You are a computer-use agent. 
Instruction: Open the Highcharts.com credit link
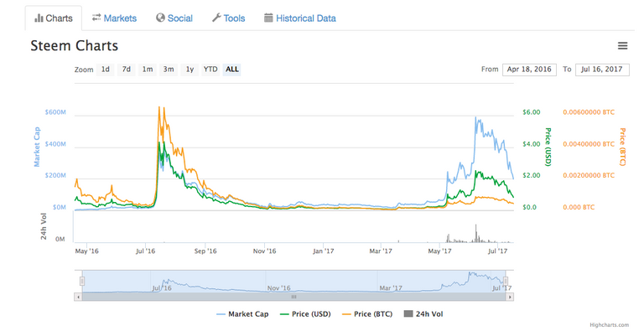point(609,325)
